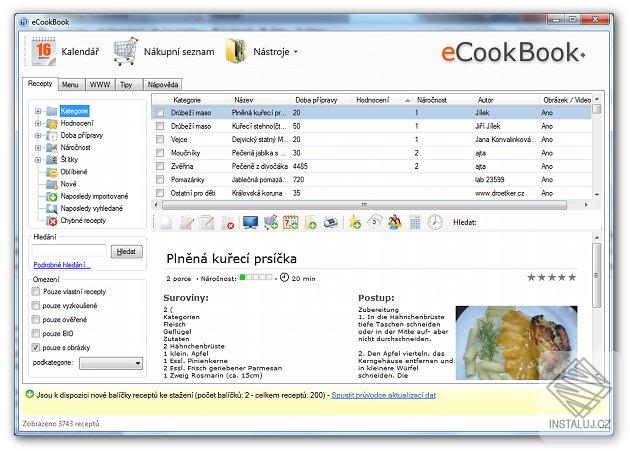Viewport: 630px width, 451px height.
Task: Click the clock timer icon
Action: 435,222
